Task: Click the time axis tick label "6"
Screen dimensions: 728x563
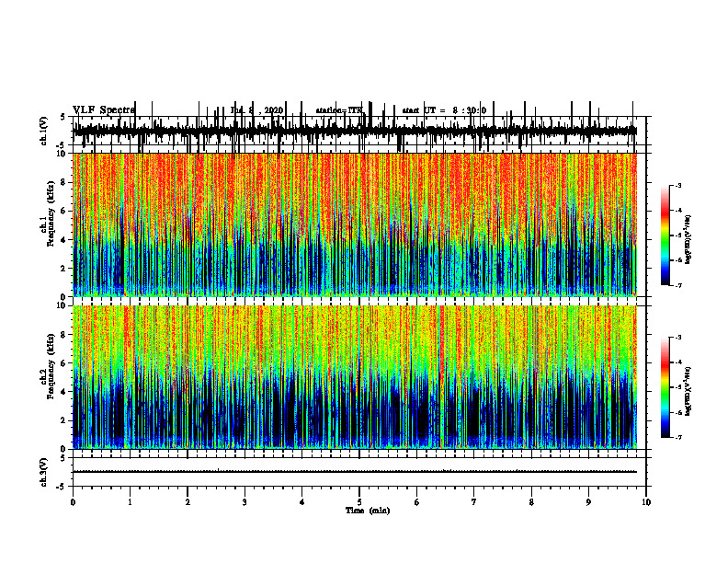Action: 416,502
